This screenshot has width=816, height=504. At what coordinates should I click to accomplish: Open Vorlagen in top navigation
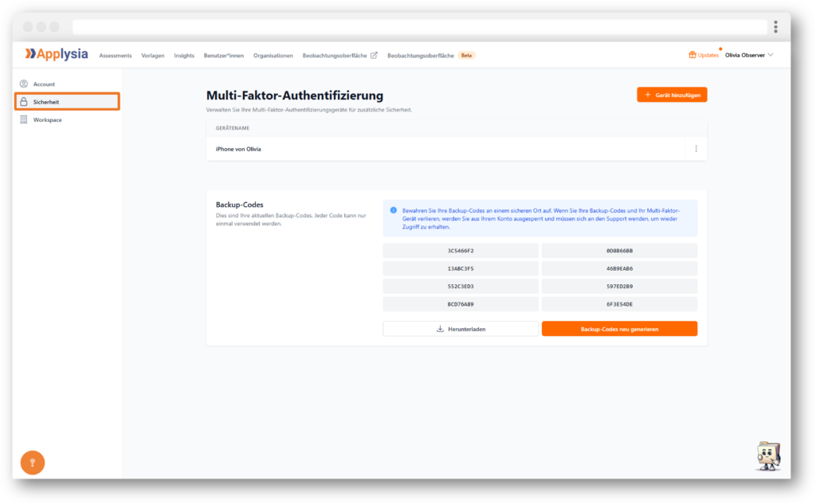pyautogui.click(x=153, y=55)
